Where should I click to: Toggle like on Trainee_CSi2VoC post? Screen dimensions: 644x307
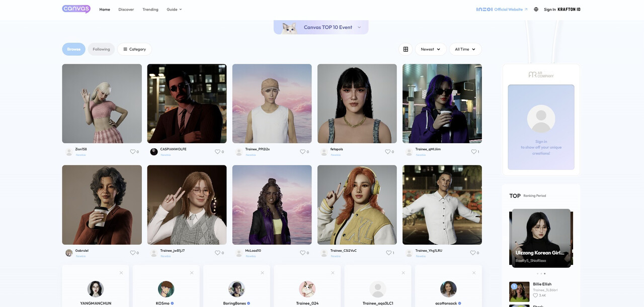tap(388, 253)
